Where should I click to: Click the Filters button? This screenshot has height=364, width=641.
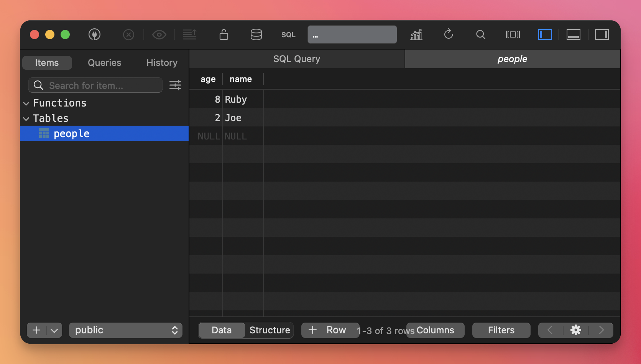coord(501,330)
